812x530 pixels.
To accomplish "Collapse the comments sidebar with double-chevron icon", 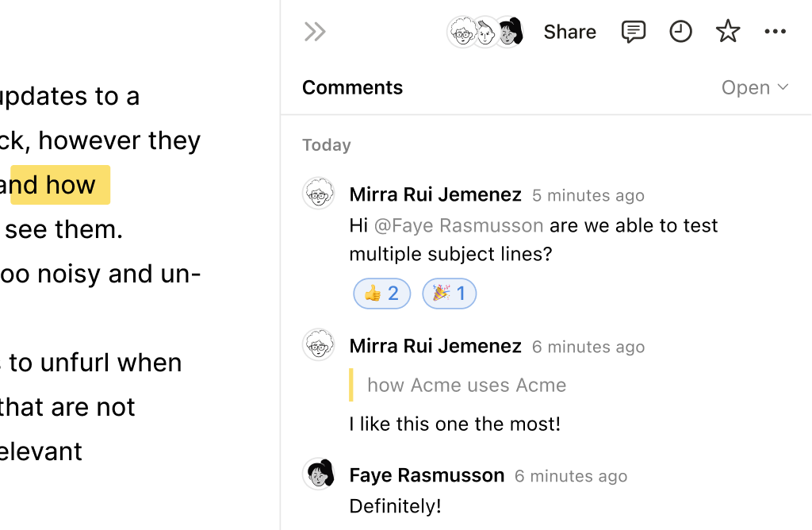I will 315,32.
